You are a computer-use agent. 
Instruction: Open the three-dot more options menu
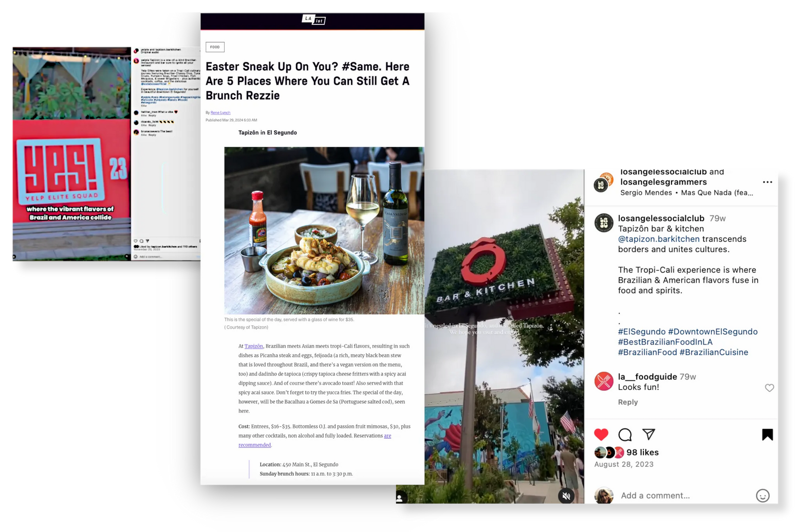767,182
